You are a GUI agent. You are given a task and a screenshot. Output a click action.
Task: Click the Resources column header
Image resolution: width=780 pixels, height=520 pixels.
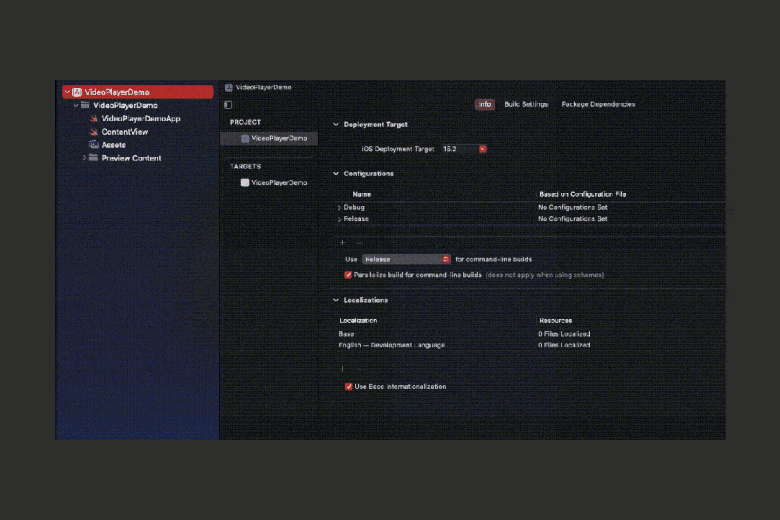coord(556,320)
